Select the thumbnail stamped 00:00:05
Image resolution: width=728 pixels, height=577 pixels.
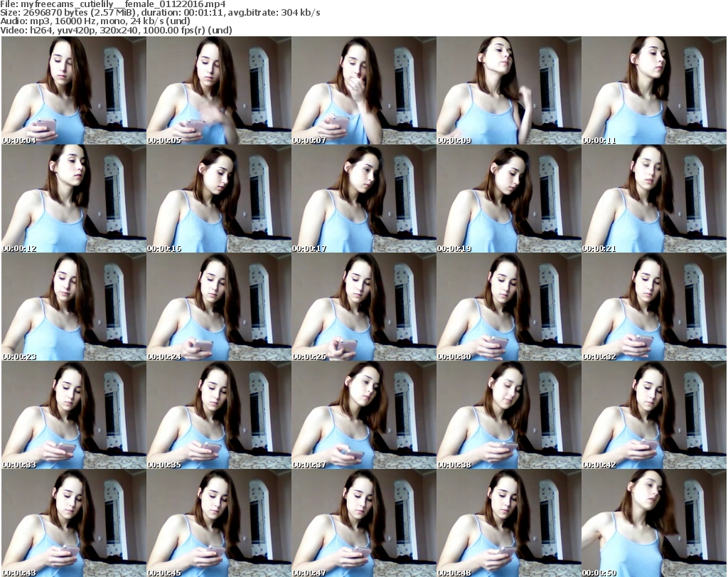point(219,90)
